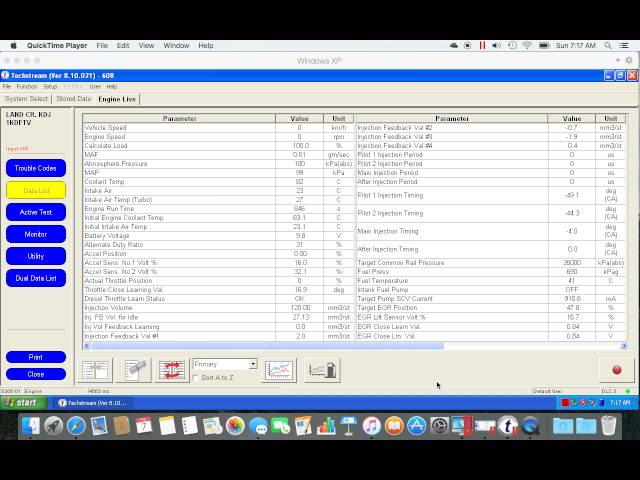640x480 pixels.
Task: Click the yellow Data List button
Action: tap(36, 190)
